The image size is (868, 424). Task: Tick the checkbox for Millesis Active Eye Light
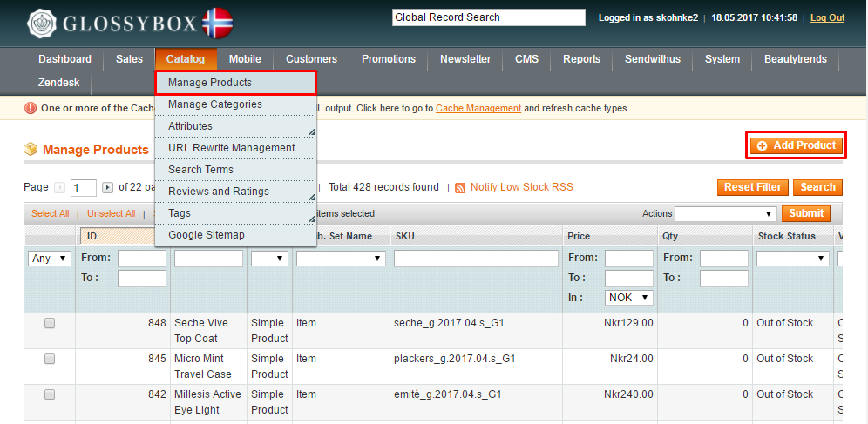(x=50, y=394)
